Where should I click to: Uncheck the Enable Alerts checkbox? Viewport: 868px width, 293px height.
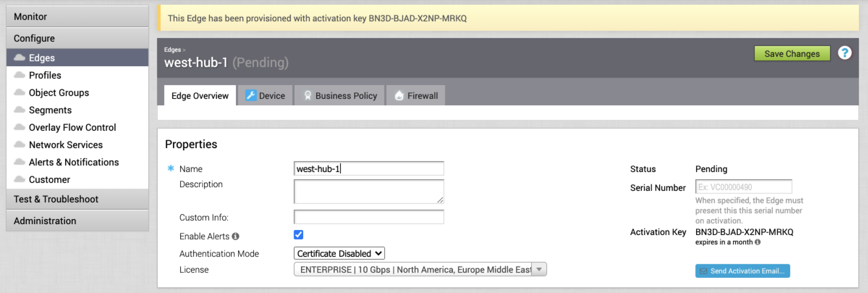pyautogui.click(x=298, y=235)
